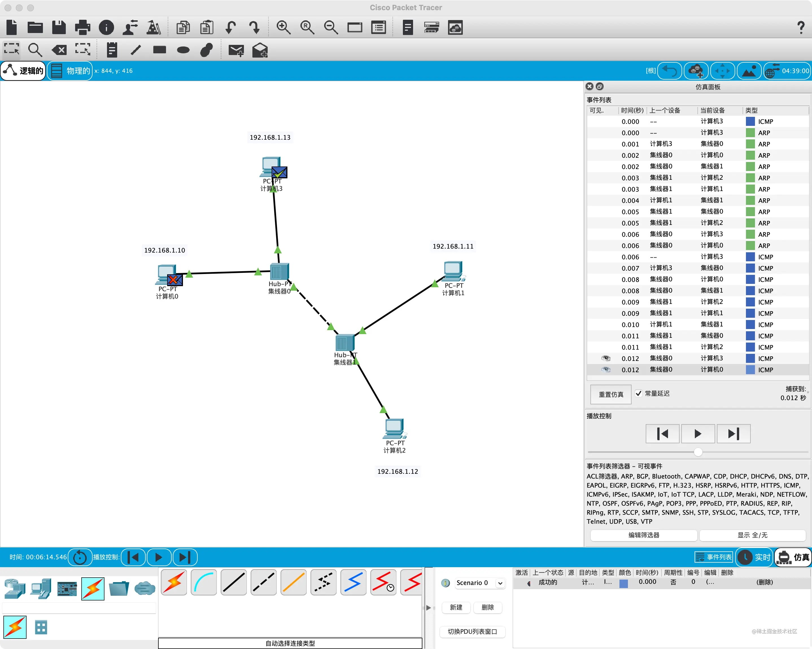Viewport: 812px width, 649px height.
Task: Open the Scenario 0 dropdown
Action: (x=479, y=583)
